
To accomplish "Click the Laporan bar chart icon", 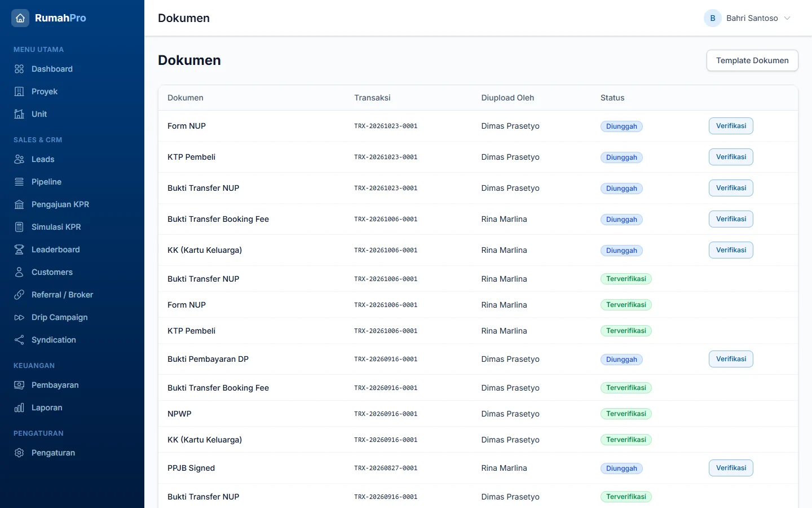I will click(x=19, y=408).
